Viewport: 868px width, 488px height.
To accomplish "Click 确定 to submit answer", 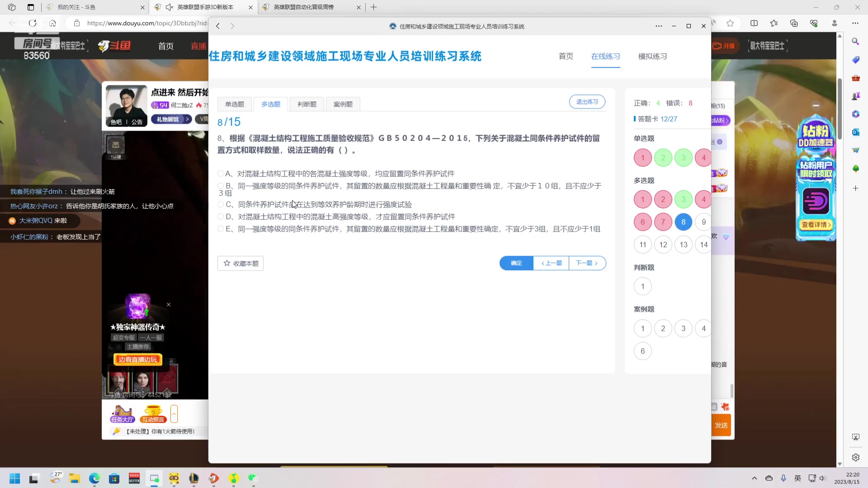I will coord(516,263).
